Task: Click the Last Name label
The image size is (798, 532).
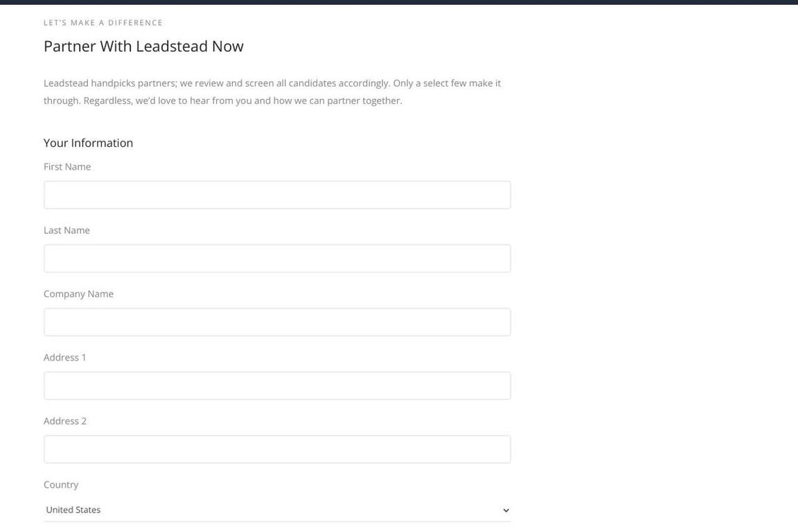Action: coord(66,229)
